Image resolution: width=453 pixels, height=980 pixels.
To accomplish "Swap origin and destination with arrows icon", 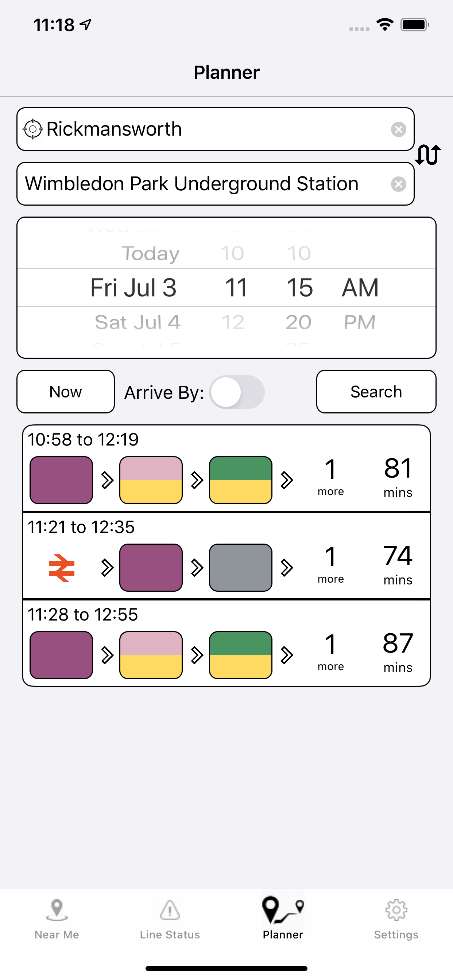I will (428, 155).
